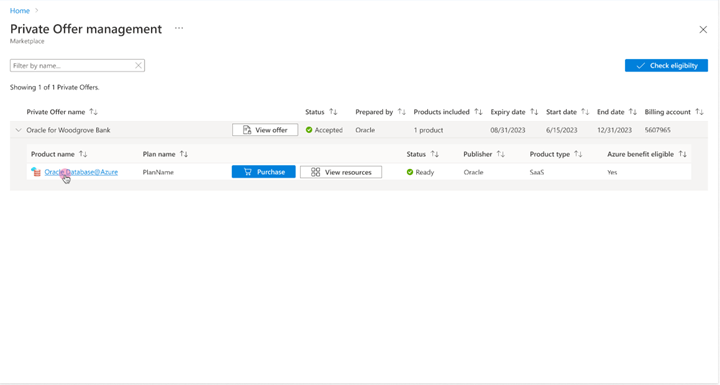Click the green Ready status icon
720x385 pixels.
410,172
